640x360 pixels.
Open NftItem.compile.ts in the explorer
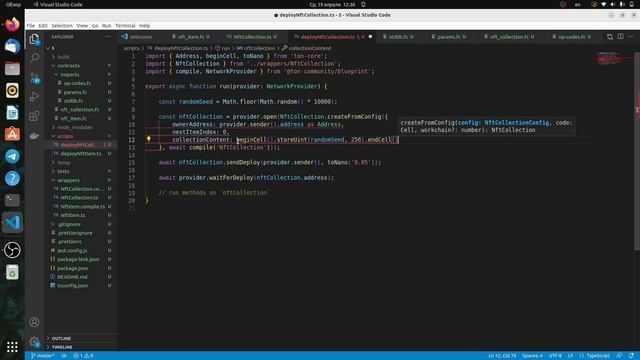pos(81,207)
